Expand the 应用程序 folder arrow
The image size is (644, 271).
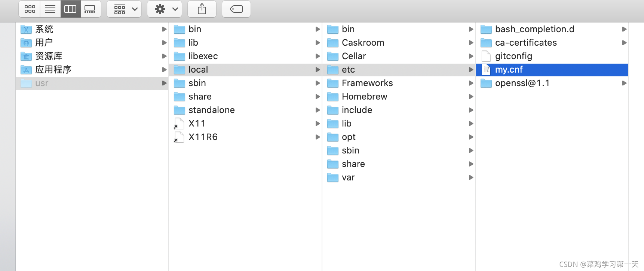pyautogui.click(x=164, y=70)
